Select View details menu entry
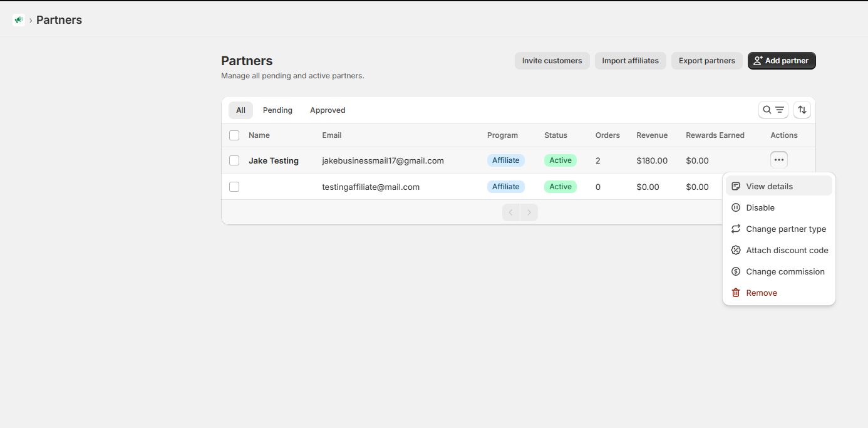This screenshot has height=428, width=868. [x=779, y=186]
